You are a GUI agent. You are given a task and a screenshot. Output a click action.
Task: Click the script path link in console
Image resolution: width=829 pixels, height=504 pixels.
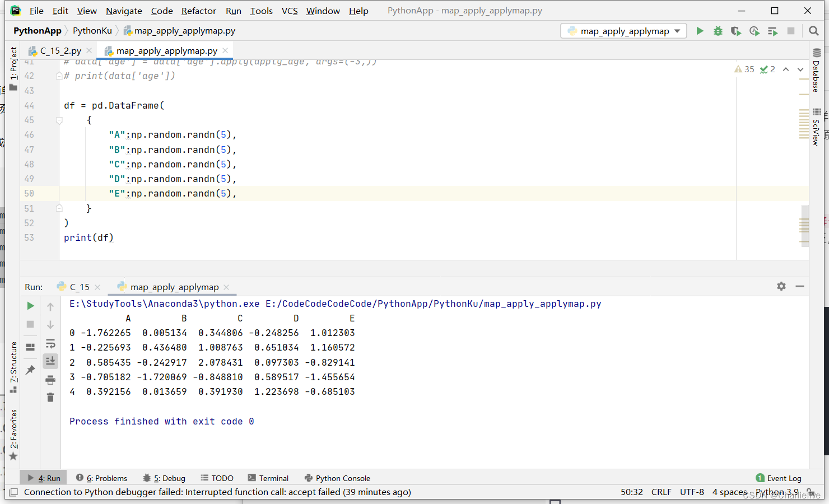[x=433, y=304]
